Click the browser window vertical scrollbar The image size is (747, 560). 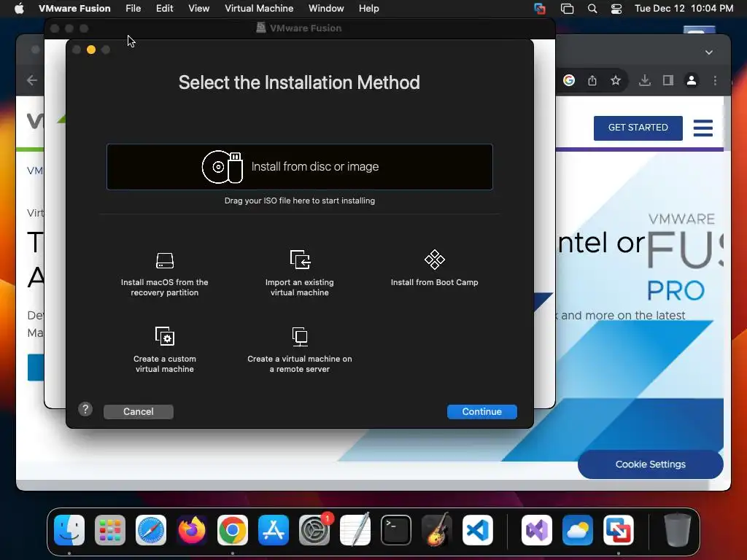pyautogui.click(x=727, y=122)
